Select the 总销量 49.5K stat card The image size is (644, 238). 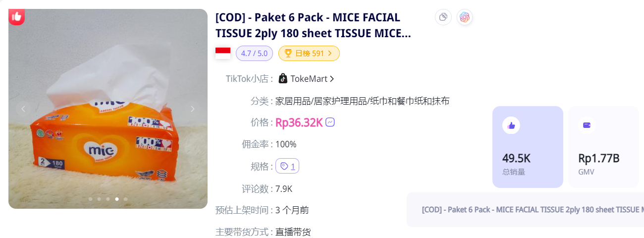528,147
